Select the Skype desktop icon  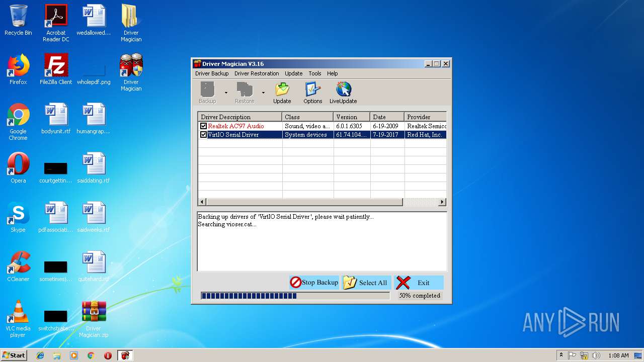18,217
